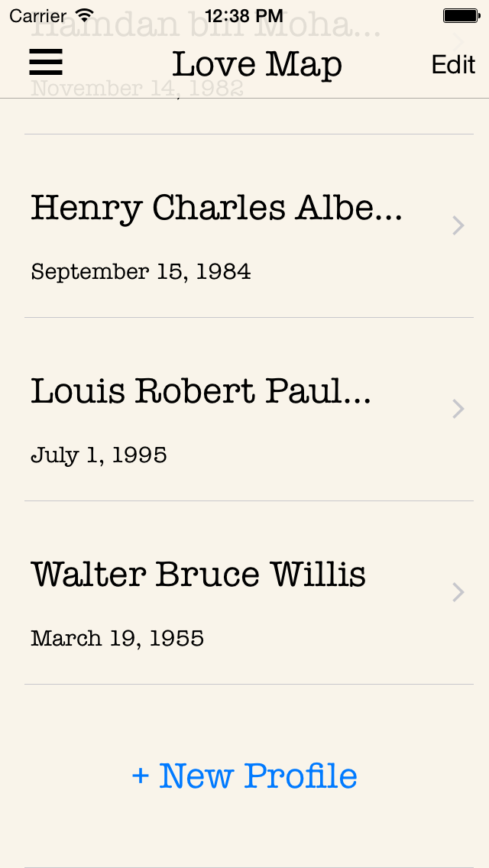The width and height of the screenshot is (489, 868).
Task: Tap chevron on Louis Robert Paul... row
Action: [458, 409]
